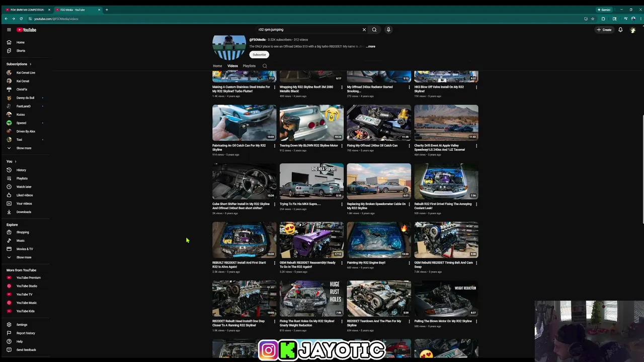
Task: Bookmark this page with the star
Action: point(593,19)
